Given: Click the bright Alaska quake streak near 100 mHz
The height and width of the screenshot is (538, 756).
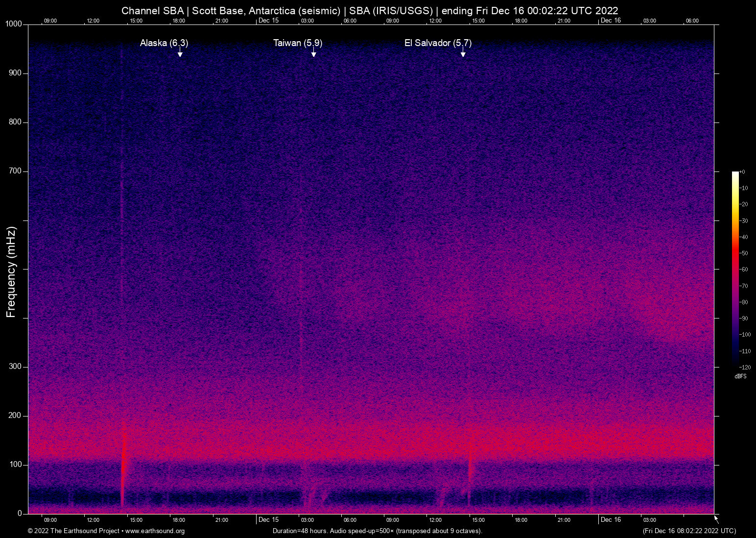Looking at the screenshot, I should pos(123,465).
